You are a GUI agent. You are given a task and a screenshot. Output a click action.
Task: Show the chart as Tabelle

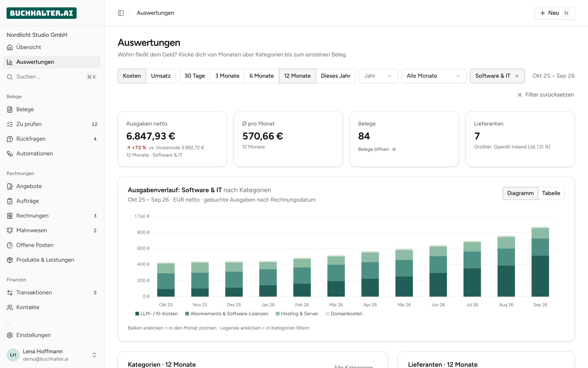[551, 193]
